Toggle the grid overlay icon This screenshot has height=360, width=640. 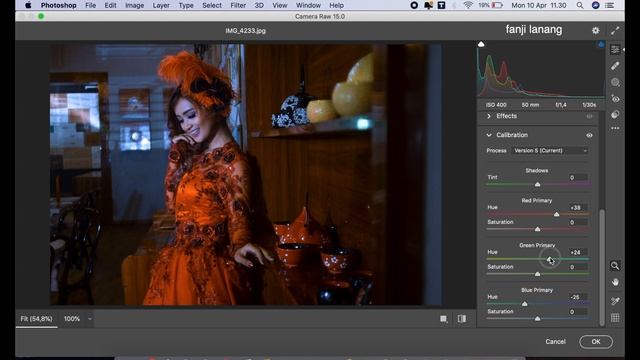coord(615,318)
